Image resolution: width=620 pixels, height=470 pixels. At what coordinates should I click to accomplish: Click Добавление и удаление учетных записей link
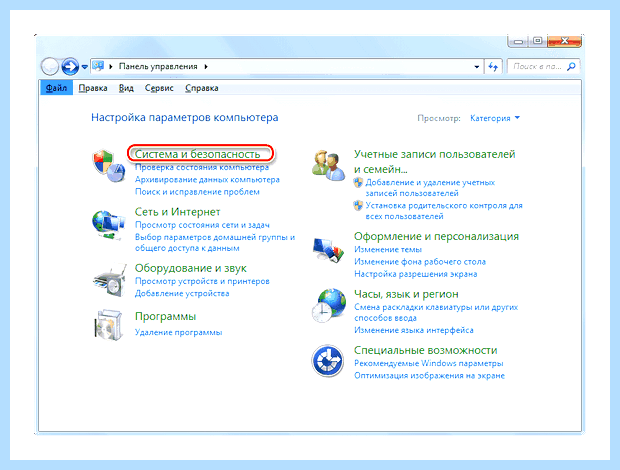430,188
